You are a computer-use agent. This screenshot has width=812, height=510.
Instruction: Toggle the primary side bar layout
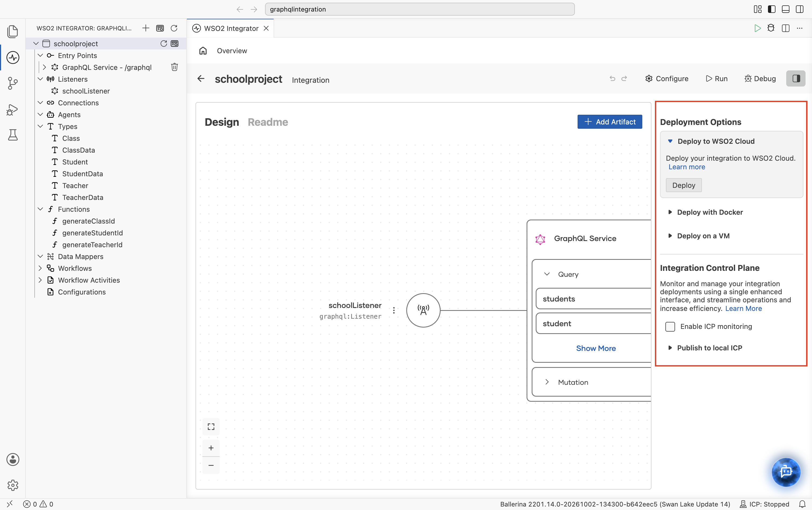click(771, 9)
